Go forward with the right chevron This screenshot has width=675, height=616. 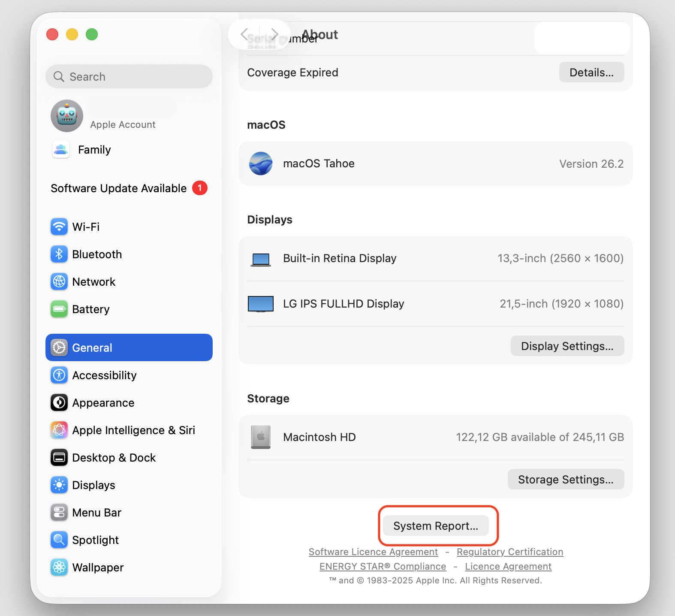[274, 34]
